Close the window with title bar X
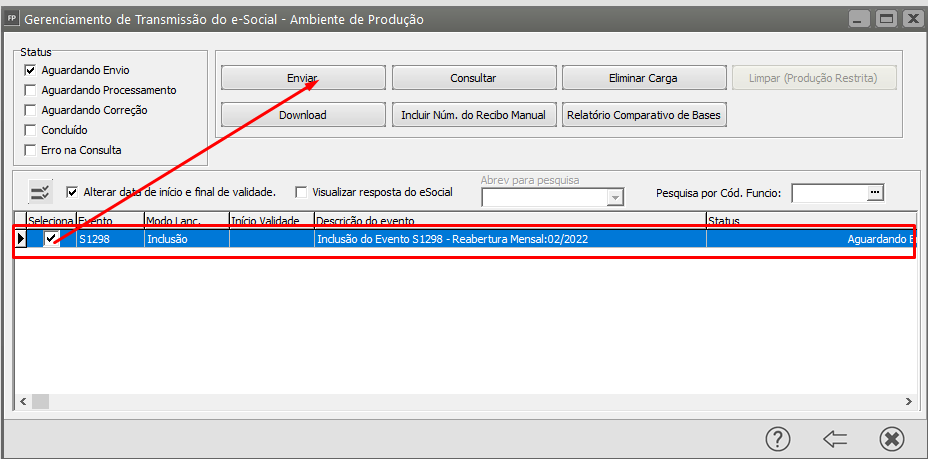 (x=912, y=19)
